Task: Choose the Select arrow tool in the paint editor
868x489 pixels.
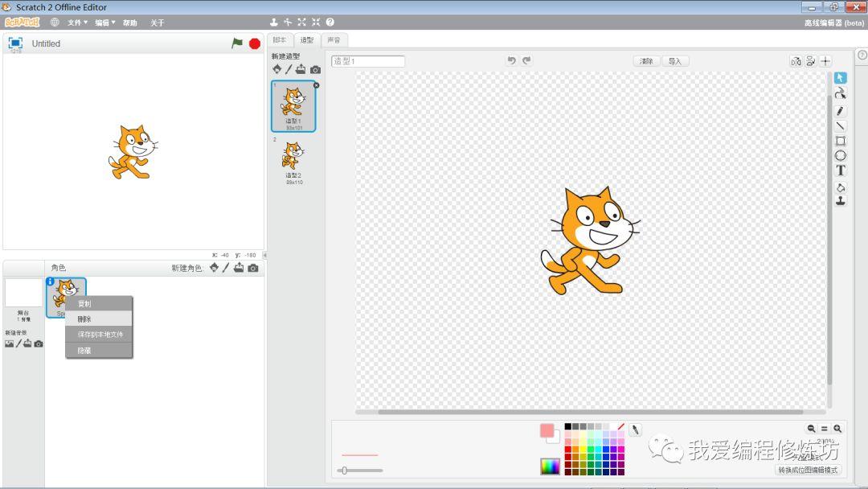Action: pos(841,78)
